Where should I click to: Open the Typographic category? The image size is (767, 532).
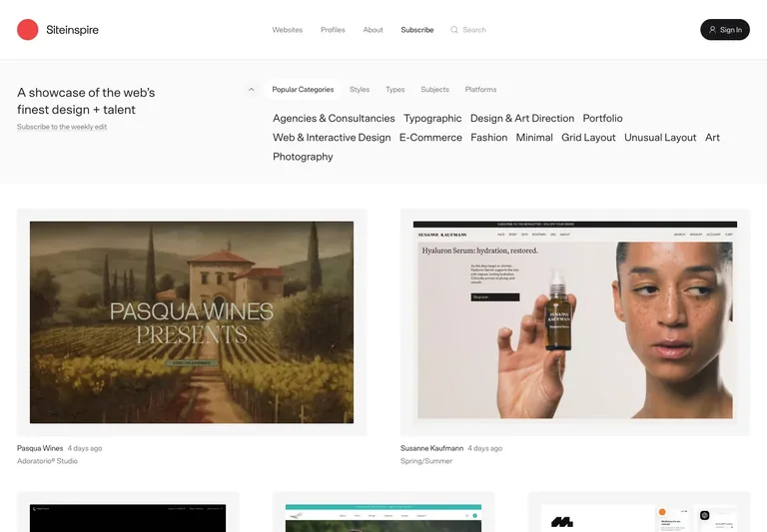pos(432,119)
